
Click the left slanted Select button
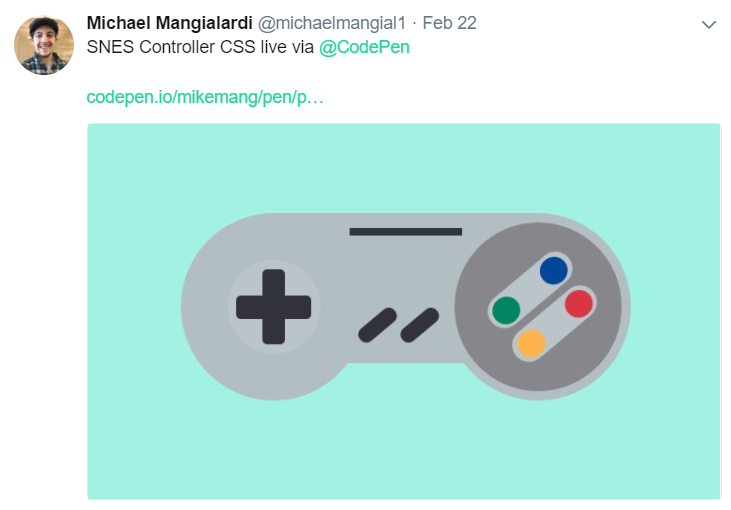pos(377,324)
